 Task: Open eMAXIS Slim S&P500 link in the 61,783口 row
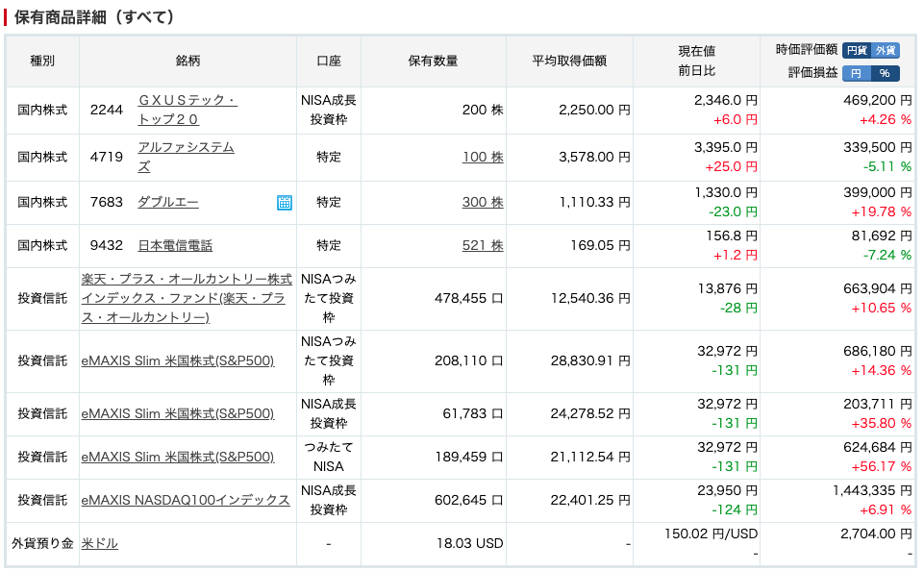(x=177, y=413)
